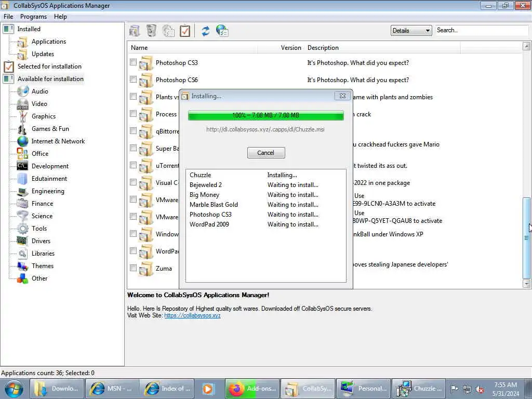532x399 pixels.
Task: Open the Drivers category
Action: click(41, 241)
